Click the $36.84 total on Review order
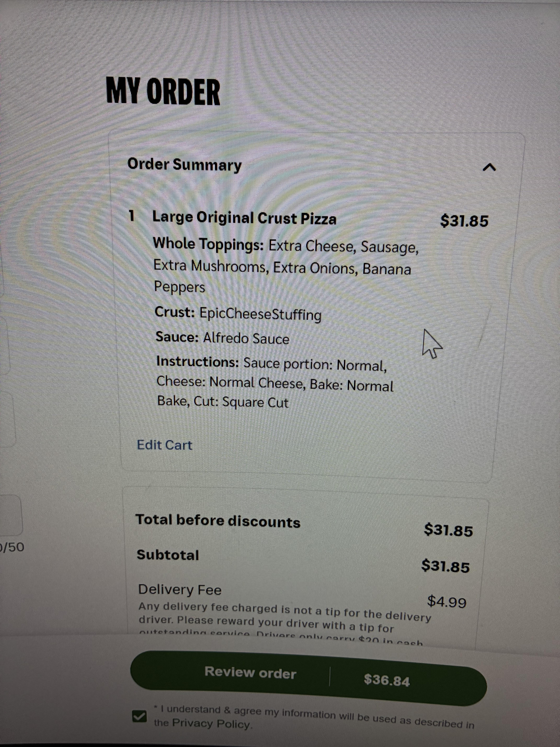Viewport: 560px width, 747px height. pos(387,680)
